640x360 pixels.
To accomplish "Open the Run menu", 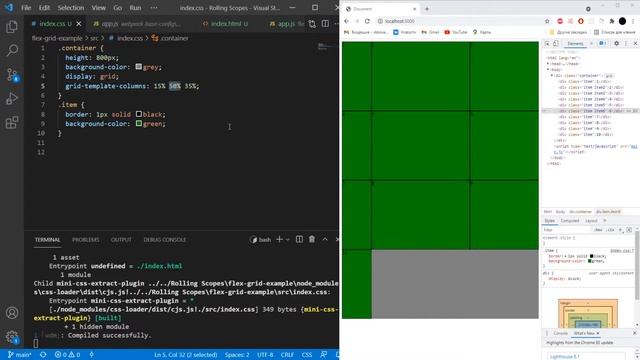I will coord(135,8).
